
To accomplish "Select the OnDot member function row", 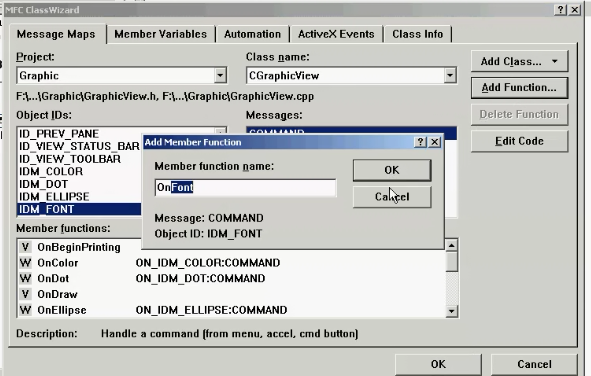I will (x=231, y=278).
